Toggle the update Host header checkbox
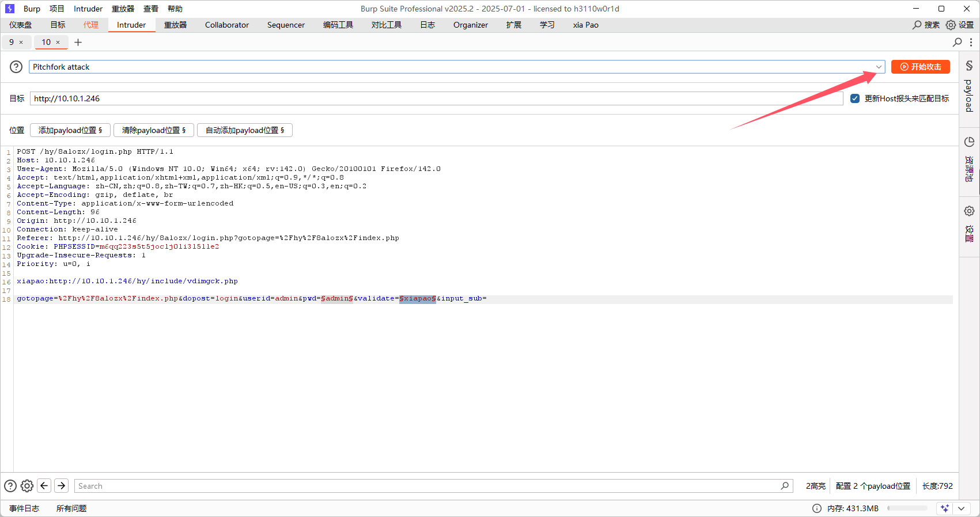Screen dimensions: 980x517 click(x=855, y=98)
